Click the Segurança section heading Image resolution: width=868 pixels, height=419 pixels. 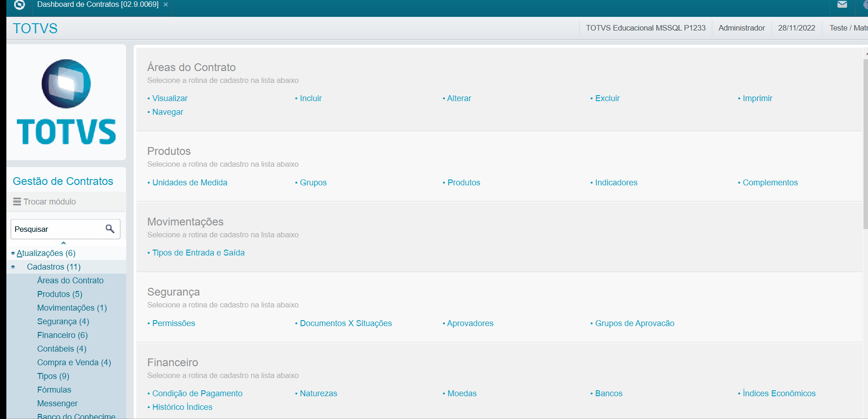pos(174,292)
